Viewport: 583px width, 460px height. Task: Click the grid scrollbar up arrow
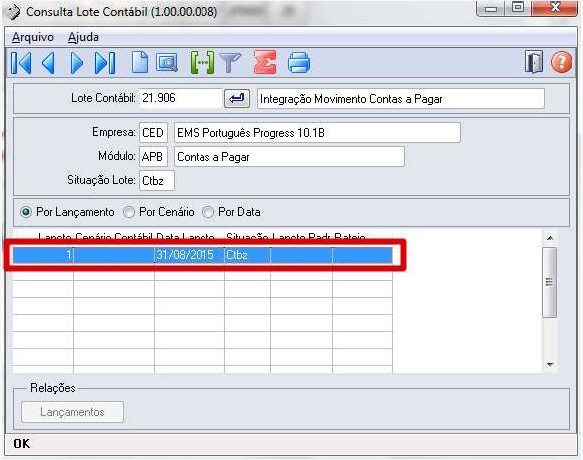(550, 238)
